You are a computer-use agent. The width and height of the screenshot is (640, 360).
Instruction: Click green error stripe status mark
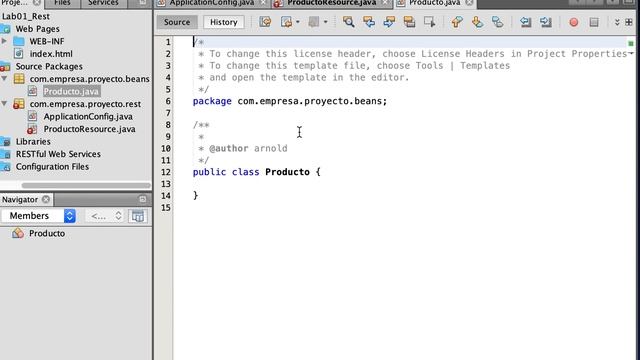click(631, 43)
